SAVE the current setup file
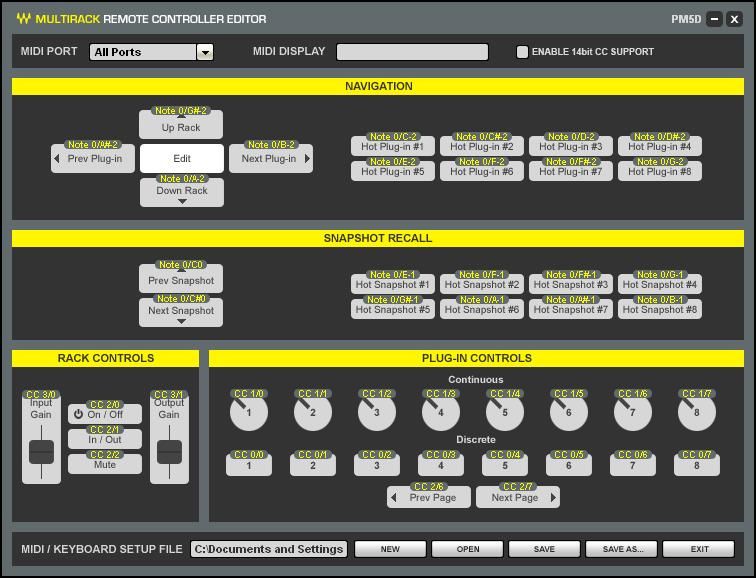 pyautogui.click(x=544, y=549)
